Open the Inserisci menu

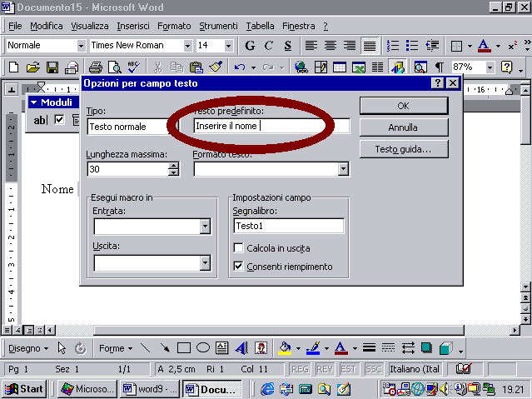point(133,26)
